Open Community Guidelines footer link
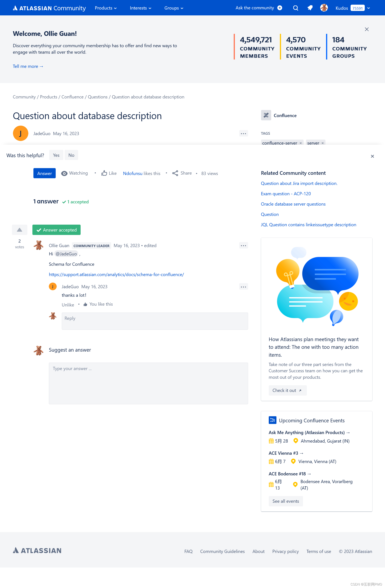Screen dimensions: 385x588 222,551
